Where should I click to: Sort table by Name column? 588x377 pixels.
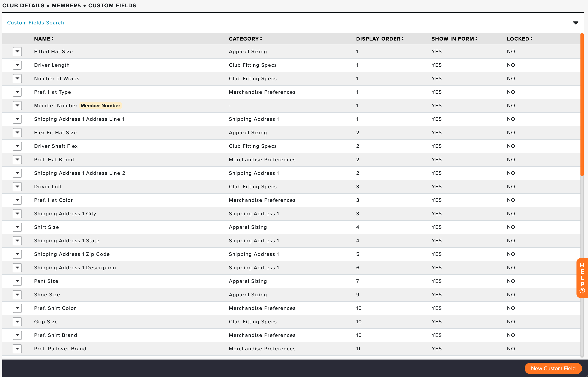[x=44, y=39]
